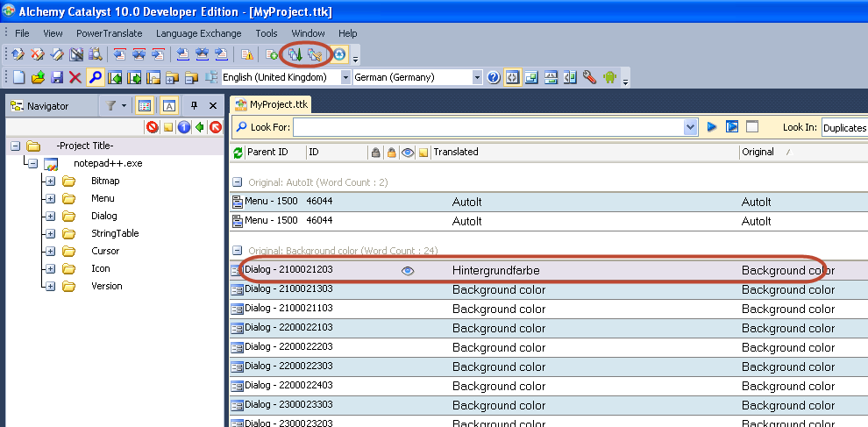
Task: Click the red no-entry icon in Navigator
Action: (153, 128)
